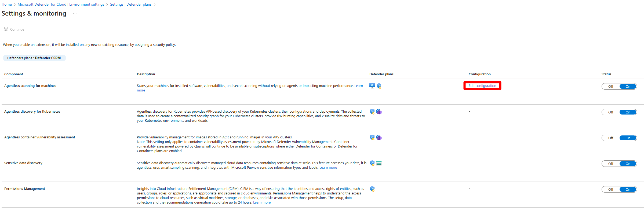Viewport: 644px width, 210px height.
Task: Click the purple Containers icon in vulnerability assessment row
Action: click(x=379, y=137)
